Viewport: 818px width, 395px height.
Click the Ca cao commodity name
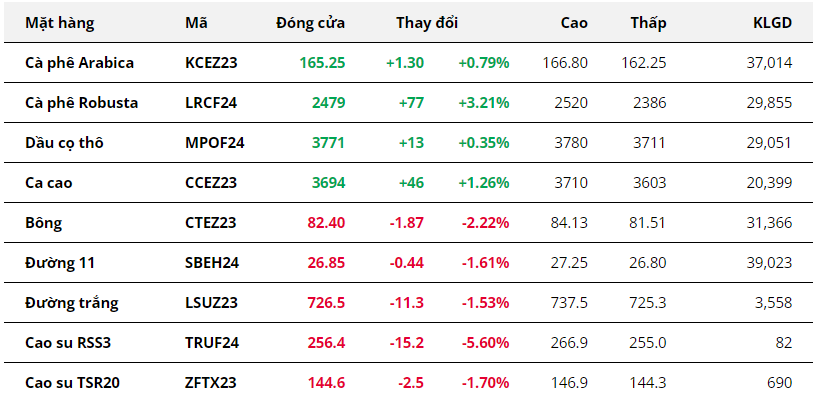coord(49,183)
